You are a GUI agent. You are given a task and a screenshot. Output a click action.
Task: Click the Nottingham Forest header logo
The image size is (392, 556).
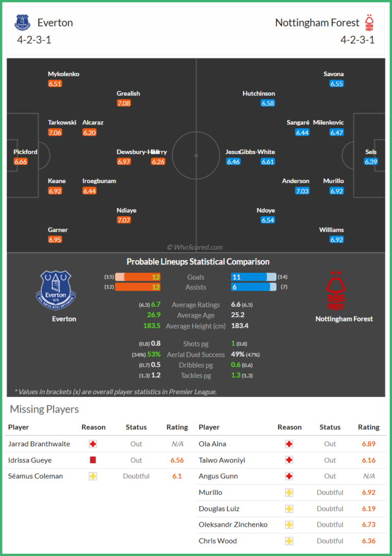pyautogui.click(x=369, y=22)
